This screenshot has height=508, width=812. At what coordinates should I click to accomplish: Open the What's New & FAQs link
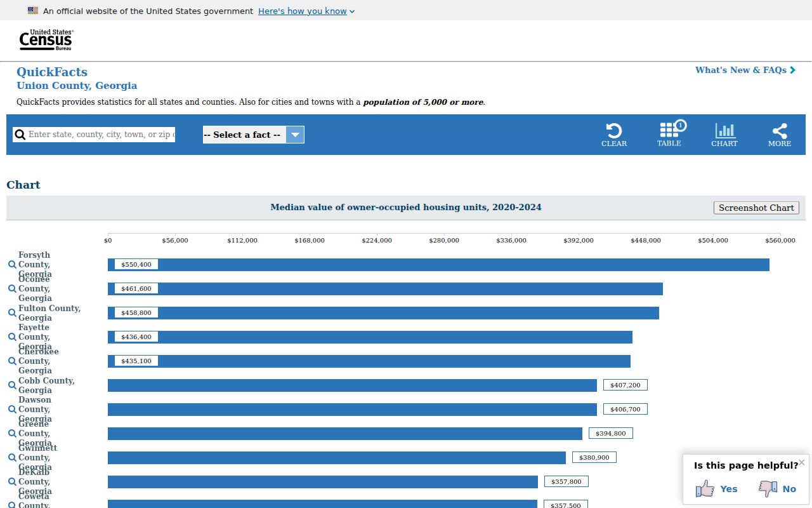point(745,70)
